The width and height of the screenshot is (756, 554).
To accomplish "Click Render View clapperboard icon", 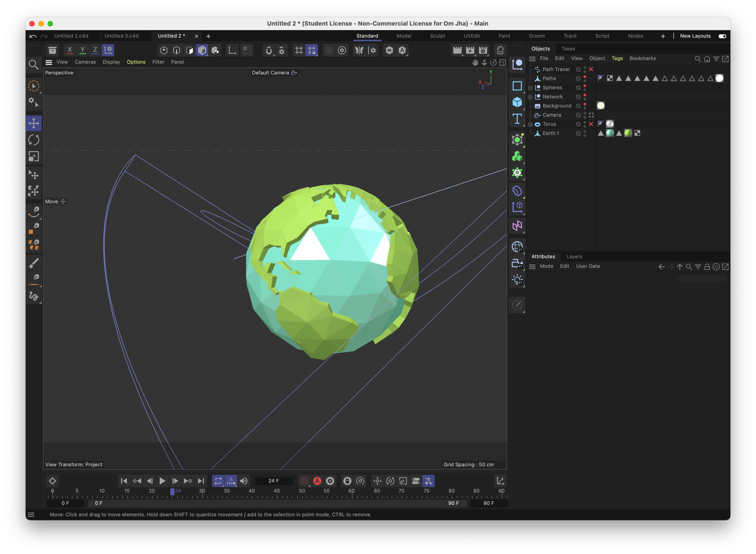I will [457, 50].
